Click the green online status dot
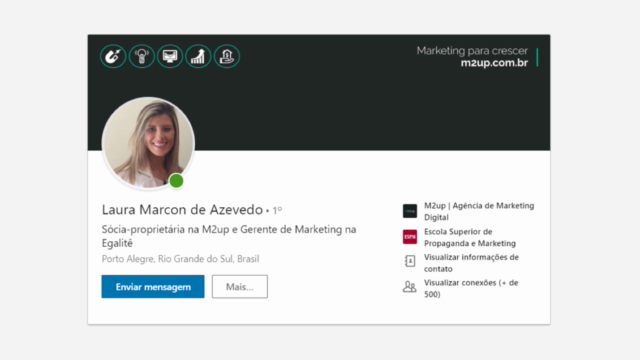Image resolution: width=640 pixels, height=360 pixels. coord(176,181)
